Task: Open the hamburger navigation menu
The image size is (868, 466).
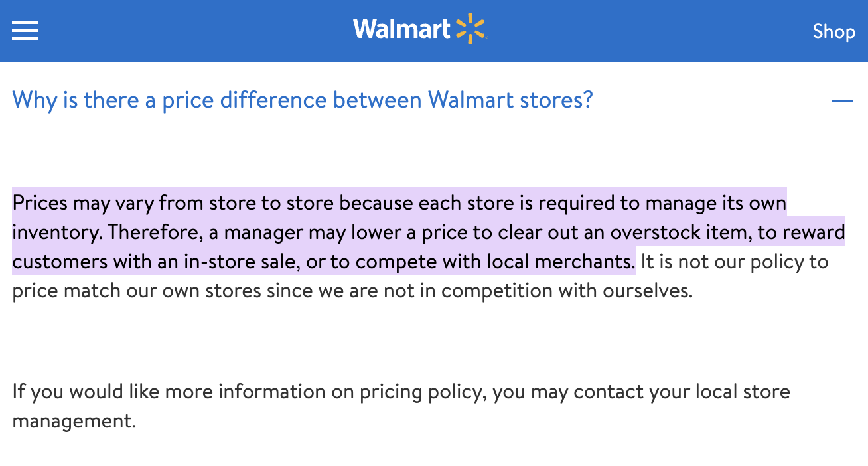Action: pos(25,31)
